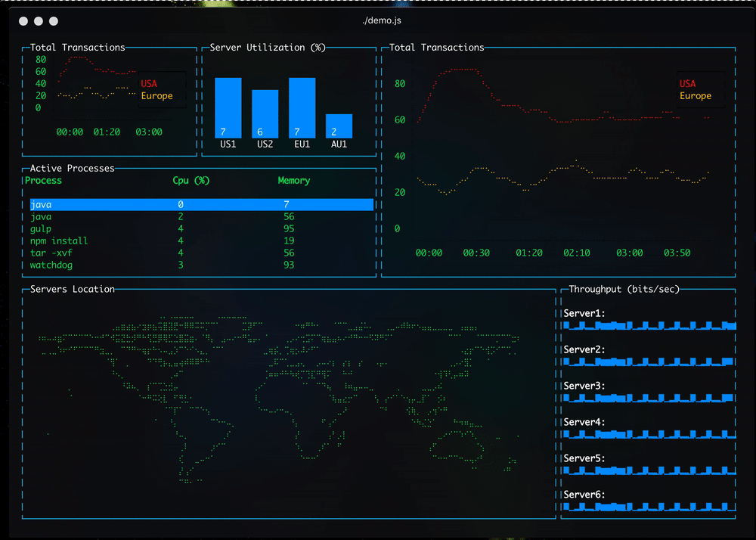The width and height of the screenshot is (756, 540).
Task: Click the AU1 utilization bar
Action: click(x=339, y=126)
